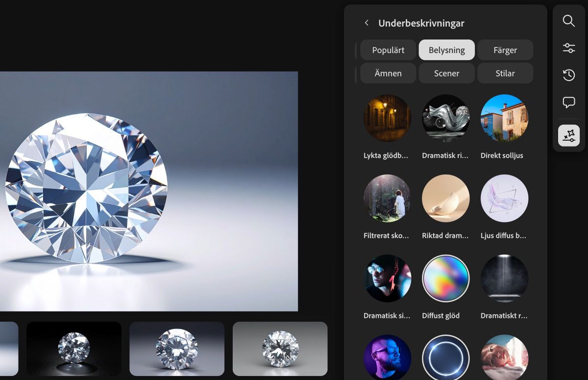Apply the Direkt solljus preset
Screen dimensions: 588x380
click(x=505, y=118)
